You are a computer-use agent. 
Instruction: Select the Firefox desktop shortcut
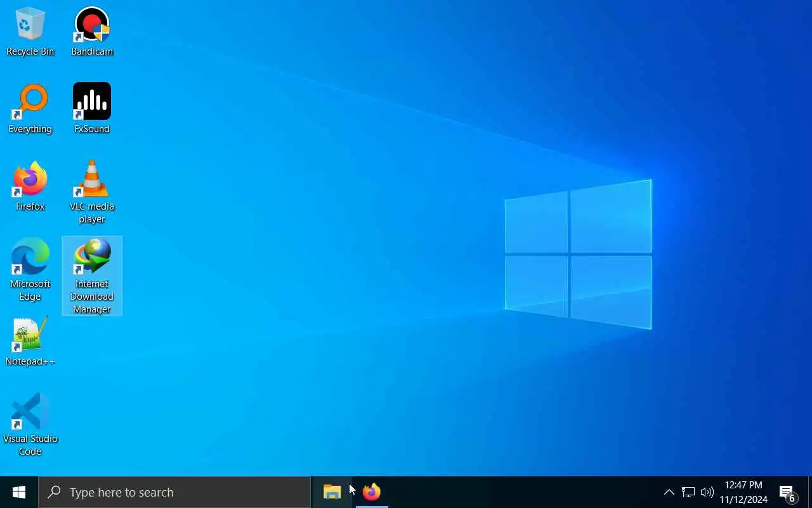pyautogui.click(x=30, y=187)
